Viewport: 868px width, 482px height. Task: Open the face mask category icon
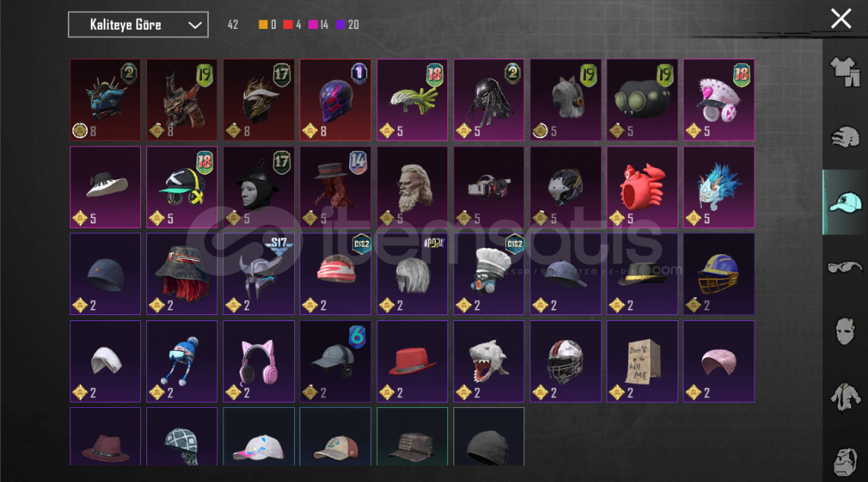pos(844,332)
